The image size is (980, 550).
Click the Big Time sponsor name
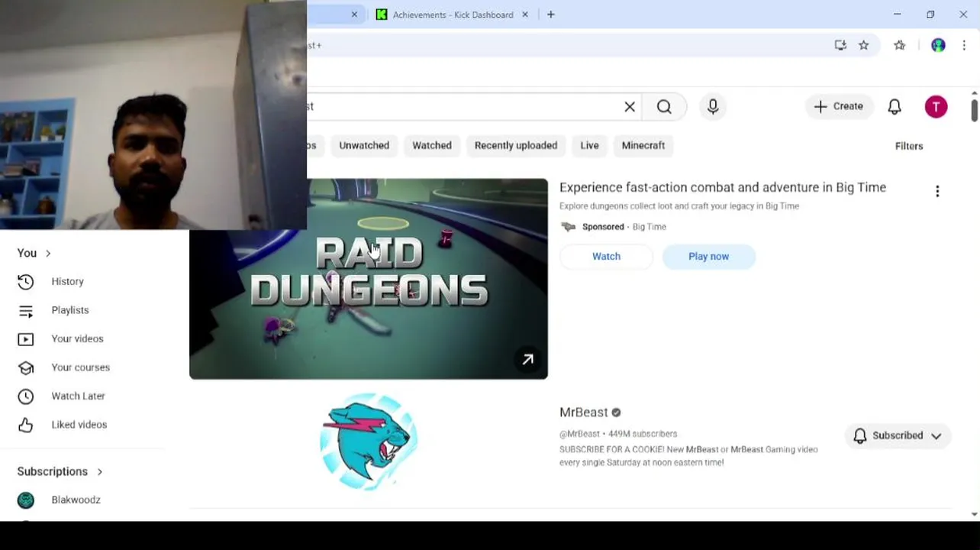(650, 227)
